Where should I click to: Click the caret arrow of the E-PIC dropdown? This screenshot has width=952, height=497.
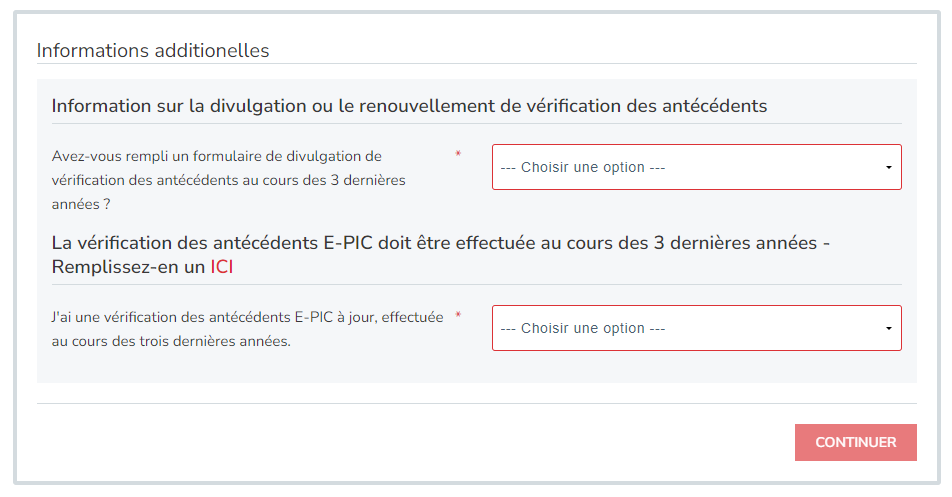[x=888, y=328]
